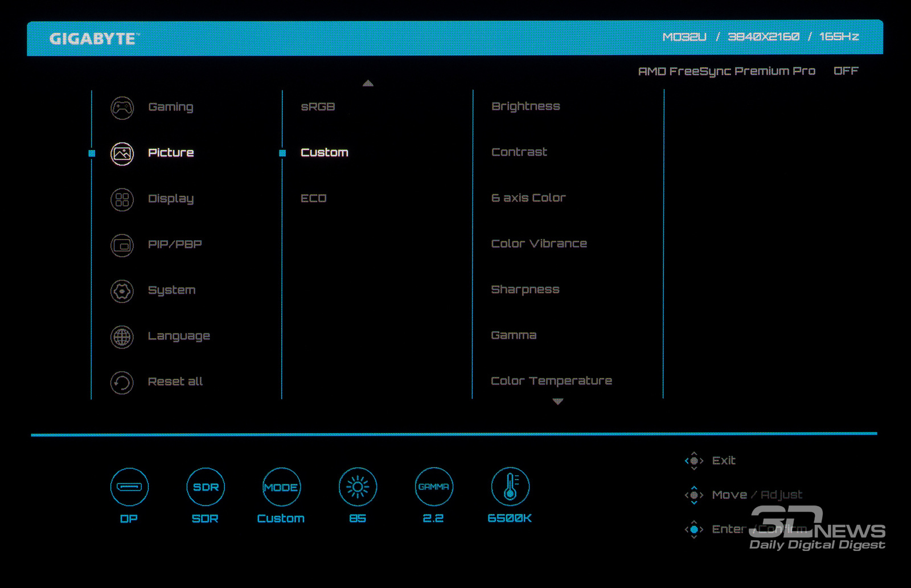Click the MODE status icon

coord(281,487)
